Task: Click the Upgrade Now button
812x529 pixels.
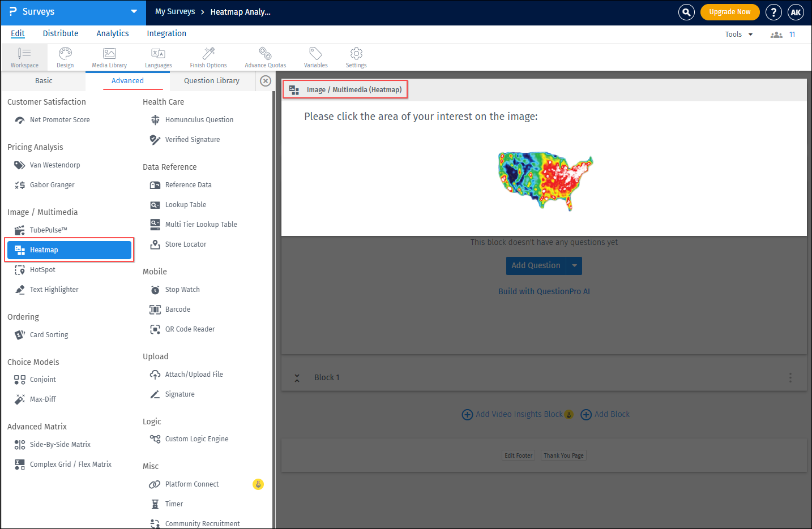Action: (x=730, y=12)
